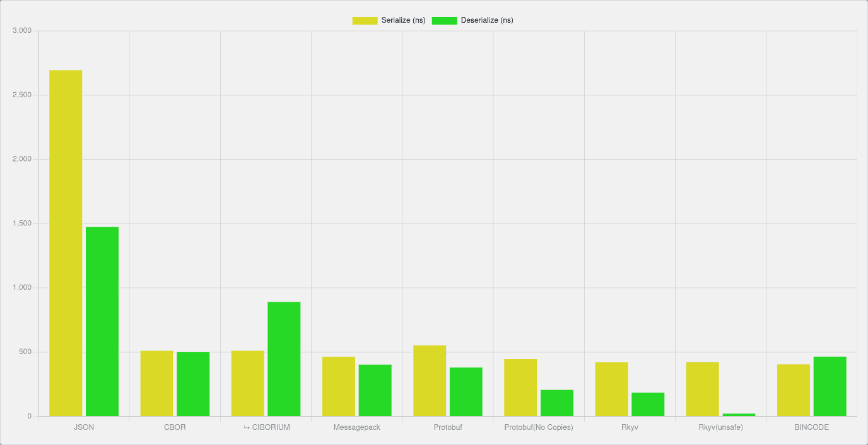The image size is (868, 445).
Task: Select the green Protobuf deserialize bar
Action: (466, 391)
